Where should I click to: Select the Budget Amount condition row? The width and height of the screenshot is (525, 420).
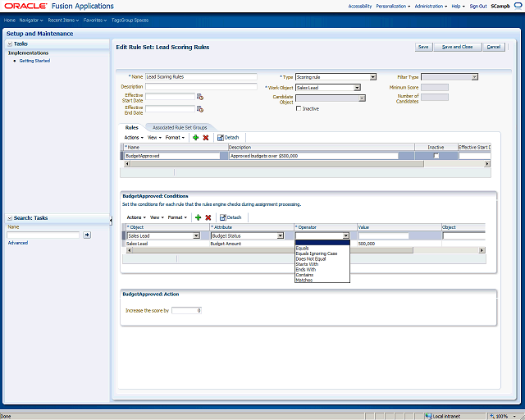pos(304,244)
